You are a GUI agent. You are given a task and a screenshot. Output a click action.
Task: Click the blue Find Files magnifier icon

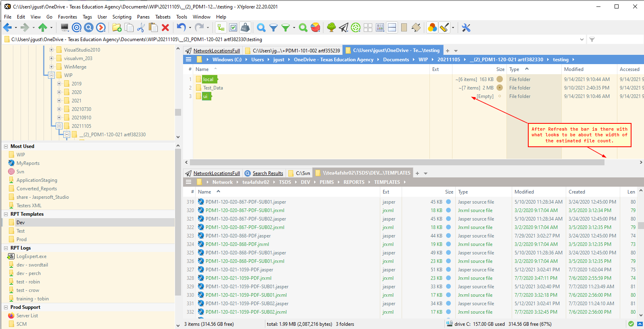(261, 27)
